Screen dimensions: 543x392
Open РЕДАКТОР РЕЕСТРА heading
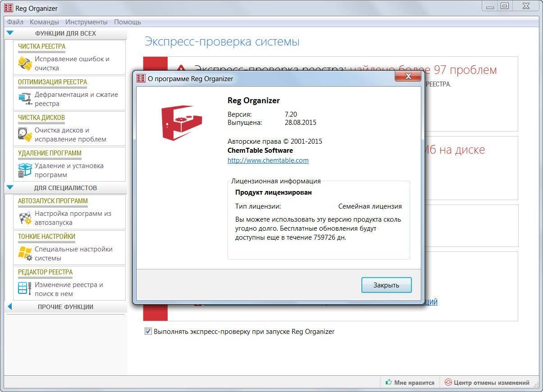click(45, 272)
